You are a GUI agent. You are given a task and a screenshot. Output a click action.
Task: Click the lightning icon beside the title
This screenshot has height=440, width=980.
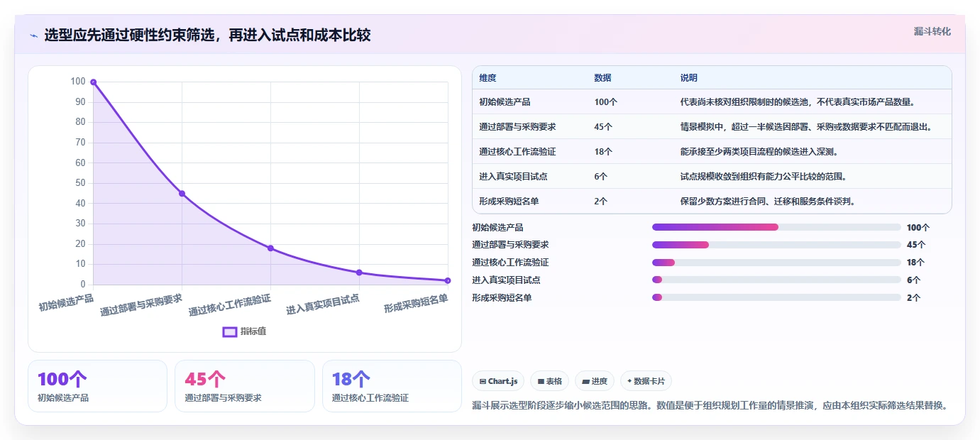(34, 35)
